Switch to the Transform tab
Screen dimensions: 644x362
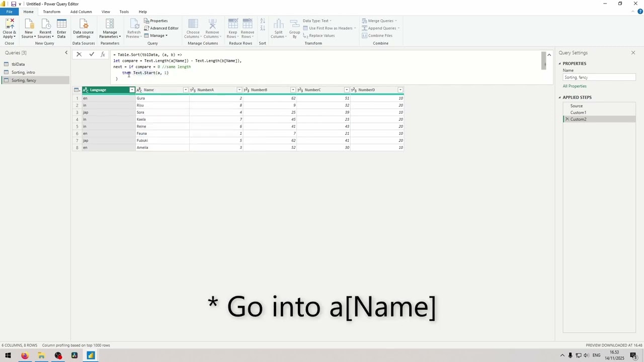[x=51, y=12]
